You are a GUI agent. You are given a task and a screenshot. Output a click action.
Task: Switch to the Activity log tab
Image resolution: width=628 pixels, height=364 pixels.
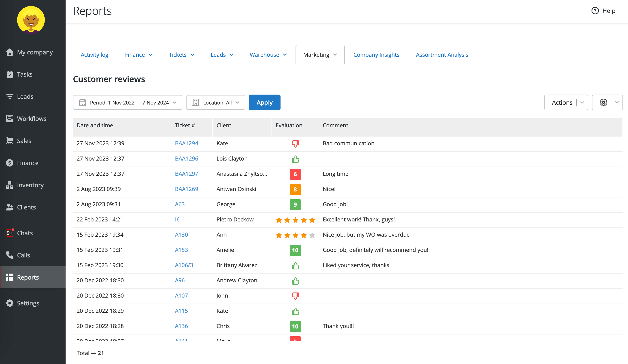pyautogui.click(x=94, y=54)
